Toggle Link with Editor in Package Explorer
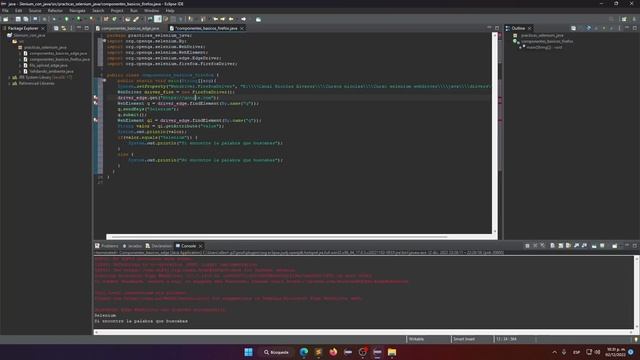 64,28
